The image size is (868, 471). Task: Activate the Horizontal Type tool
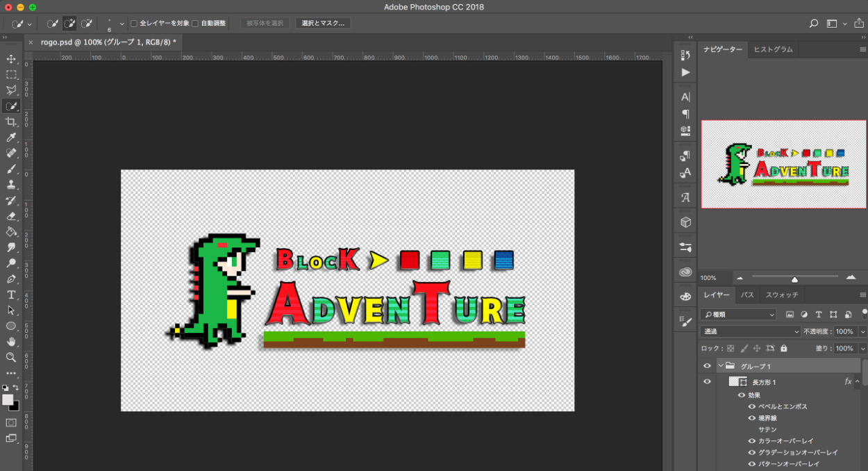tap(11, 295)
